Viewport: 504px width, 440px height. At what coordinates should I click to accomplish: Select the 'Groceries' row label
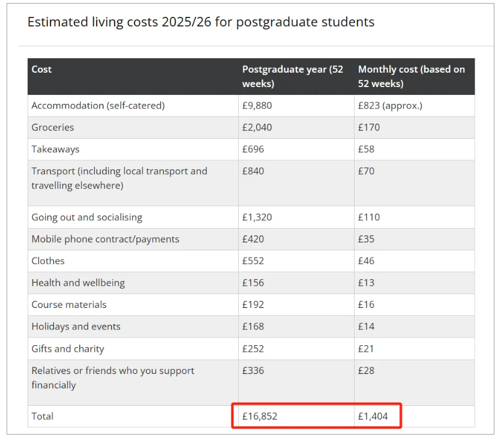click(53, 127)
